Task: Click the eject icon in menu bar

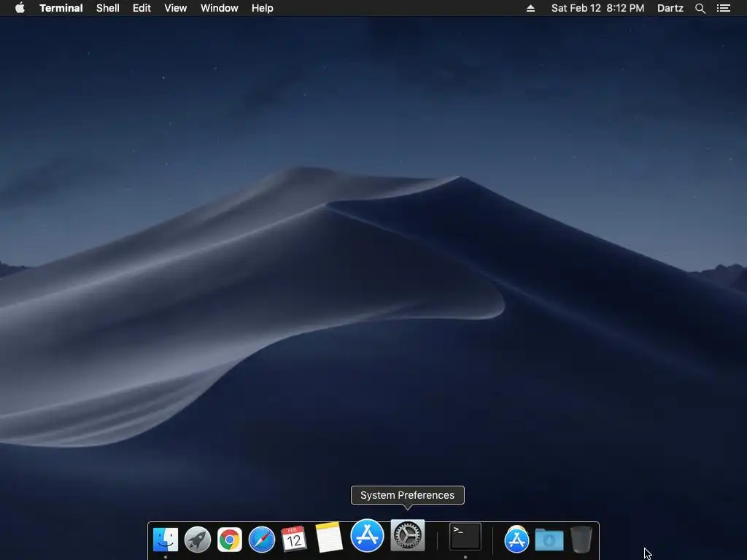Action: (x=530, y=8)
